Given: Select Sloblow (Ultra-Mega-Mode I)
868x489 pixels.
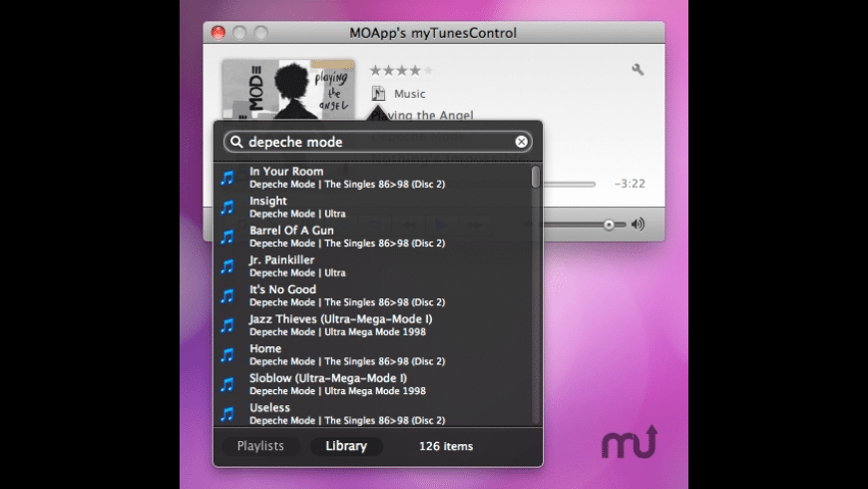Looking at the screenshot, I should point(372,384).
